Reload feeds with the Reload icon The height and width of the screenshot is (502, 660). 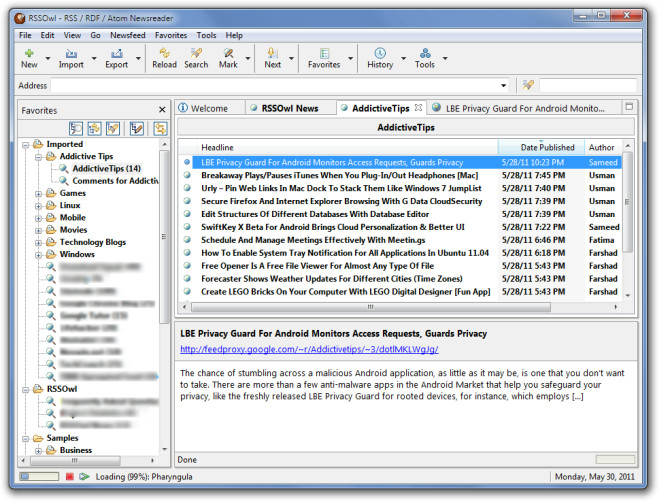(164, 53)
